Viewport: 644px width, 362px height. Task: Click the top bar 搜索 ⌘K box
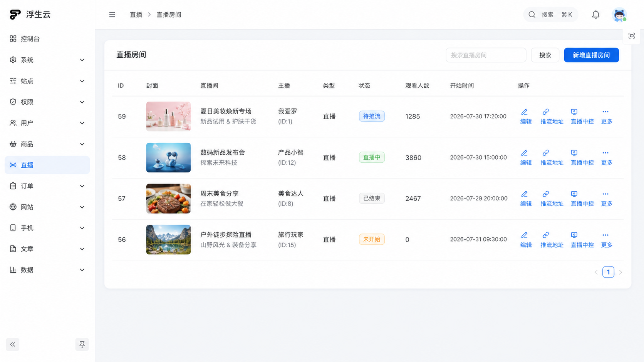(550, 15)
